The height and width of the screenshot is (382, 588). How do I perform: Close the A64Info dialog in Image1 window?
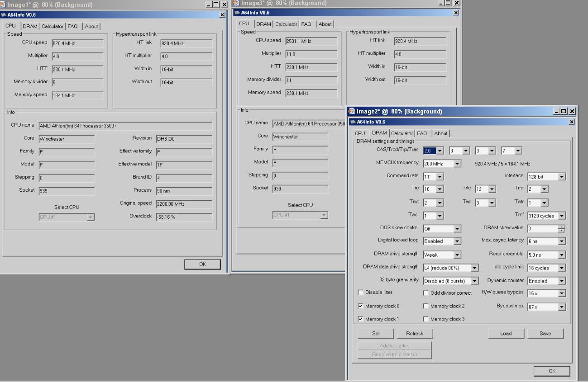(x=222, y=14)
